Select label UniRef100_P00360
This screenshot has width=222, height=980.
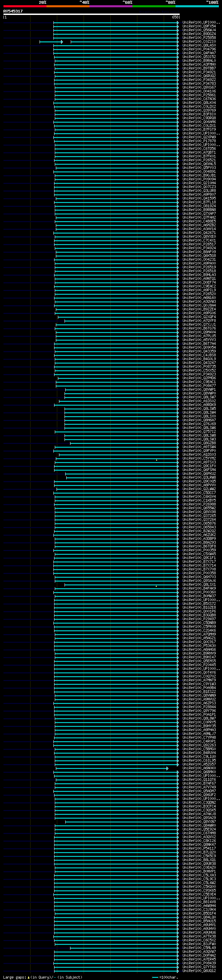(199, 592)
